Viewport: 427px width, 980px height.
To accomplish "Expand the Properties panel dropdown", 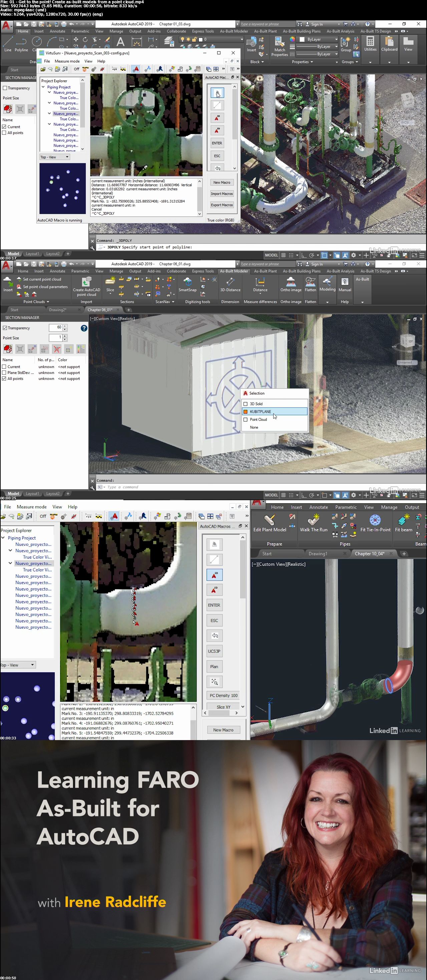I will [x=303, y=62].
